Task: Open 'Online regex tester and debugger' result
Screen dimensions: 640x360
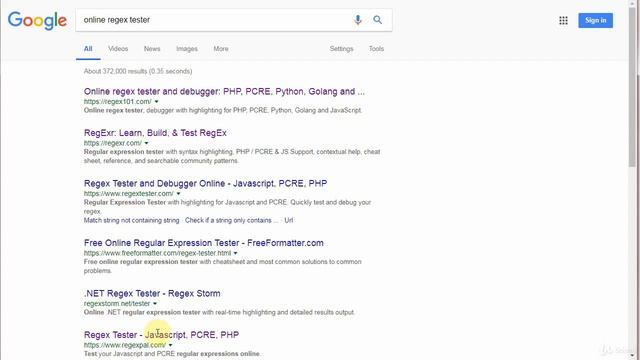Action: (224, 91)
